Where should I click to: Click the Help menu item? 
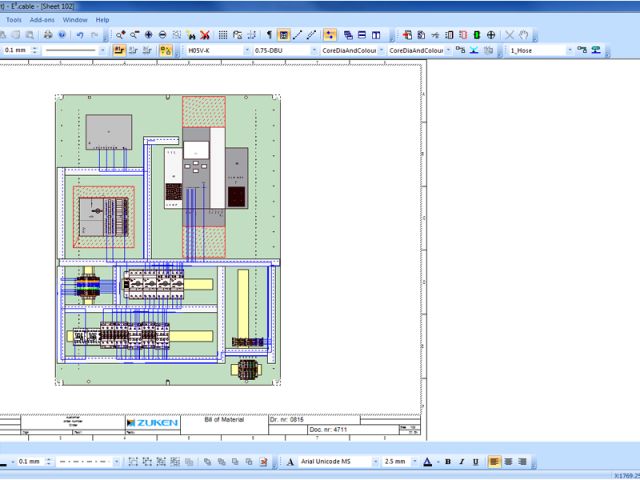[x=103, y=19]
